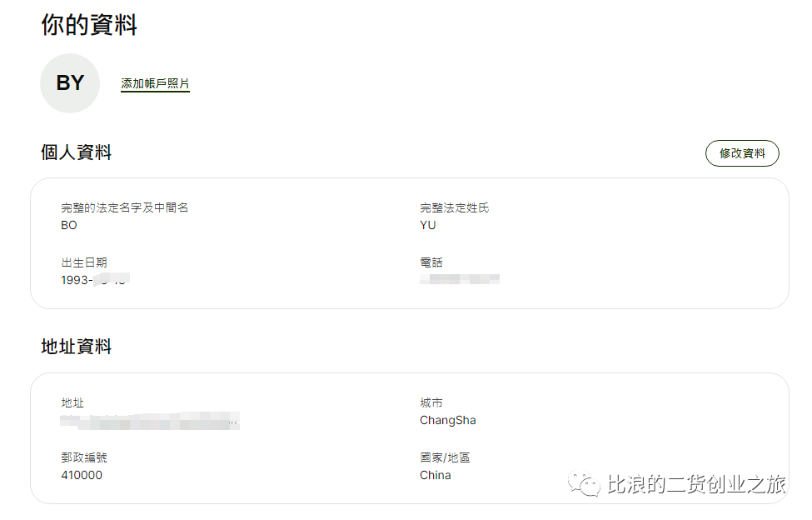812x520 pixels.
Task: Click the 出生日期 date value
Action: pyautogui.click(x=95, y=280)
